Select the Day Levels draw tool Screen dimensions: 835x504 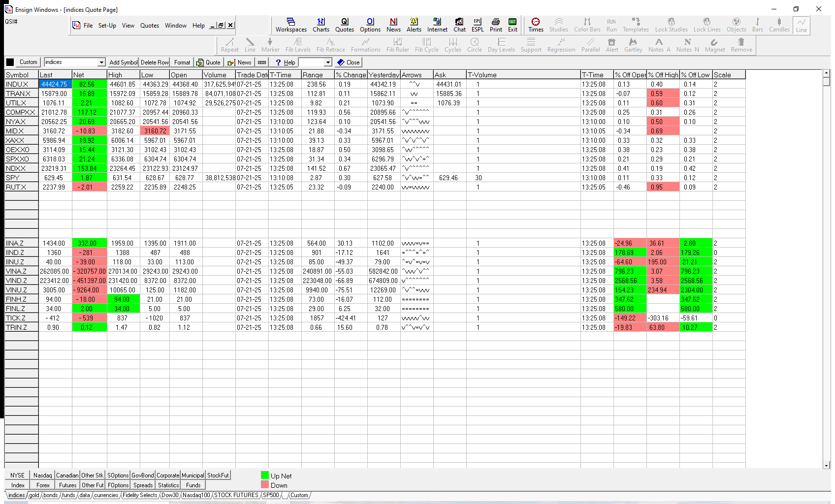501,45
